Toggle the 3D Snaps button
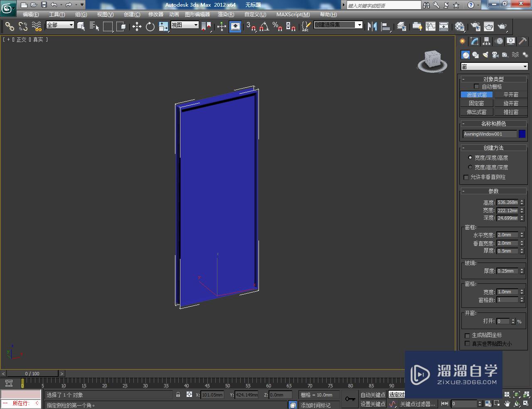Viewport: 532px width, 409px height. (x=251, y=27)
